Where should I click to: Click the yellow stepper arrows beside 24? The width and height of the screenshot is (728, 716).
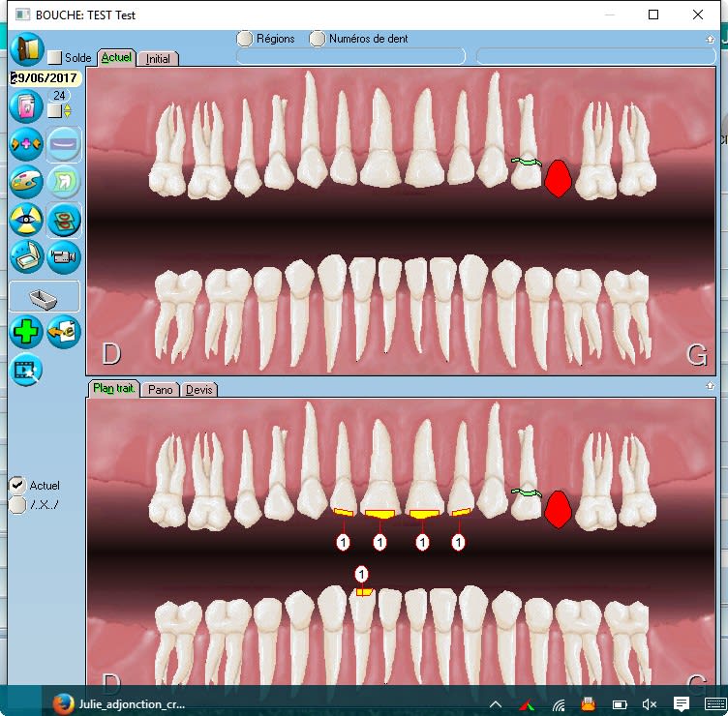tap(67, 110)
